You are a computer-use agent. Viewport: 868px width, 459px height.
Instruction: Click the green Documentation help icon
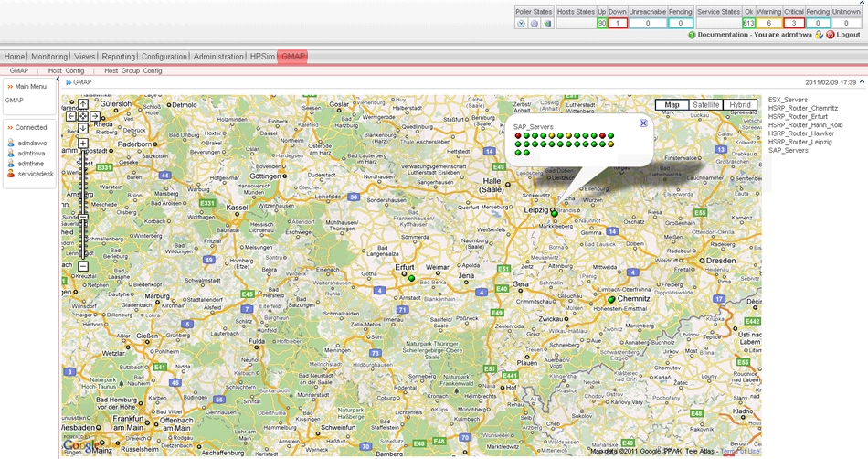(692, 35)
